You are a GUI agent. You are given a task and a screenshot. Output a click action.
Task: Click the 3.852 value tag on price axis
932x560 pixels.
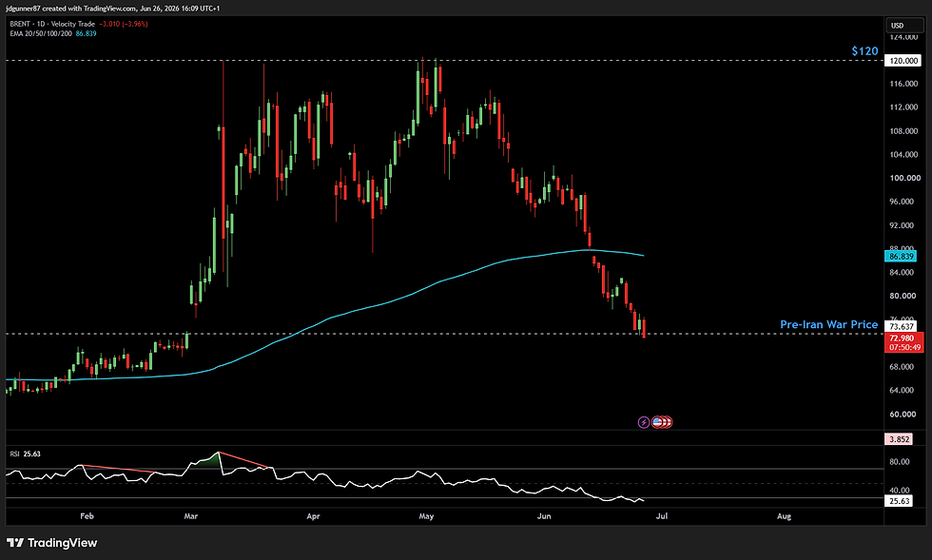tap(900, 439)
